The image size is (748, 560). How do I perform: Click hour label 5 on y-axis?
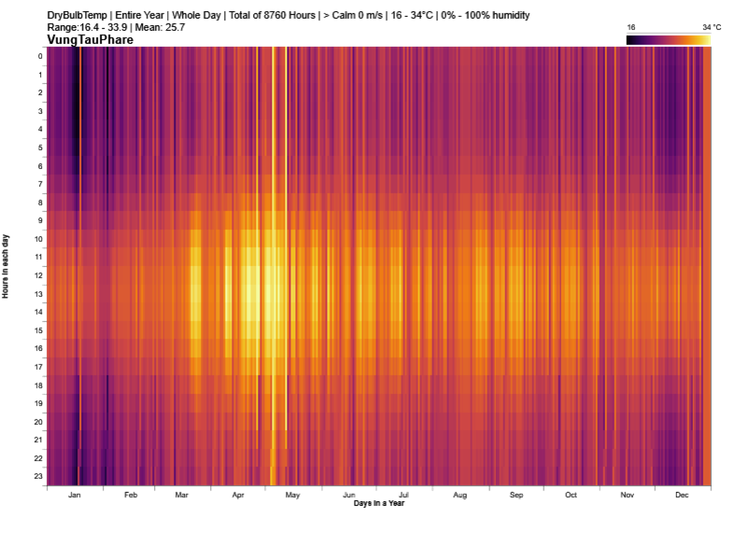coord(40,147)
